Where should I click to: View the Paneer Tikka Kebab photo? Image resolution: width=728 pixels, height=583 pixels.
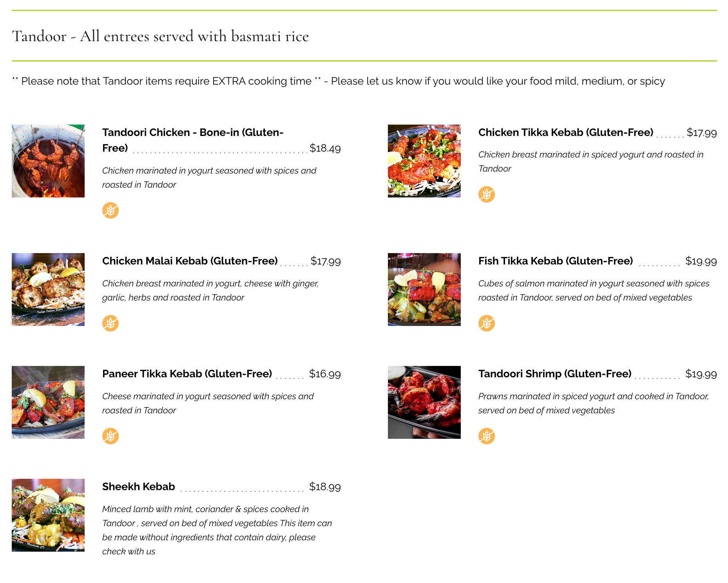[48, 402]
